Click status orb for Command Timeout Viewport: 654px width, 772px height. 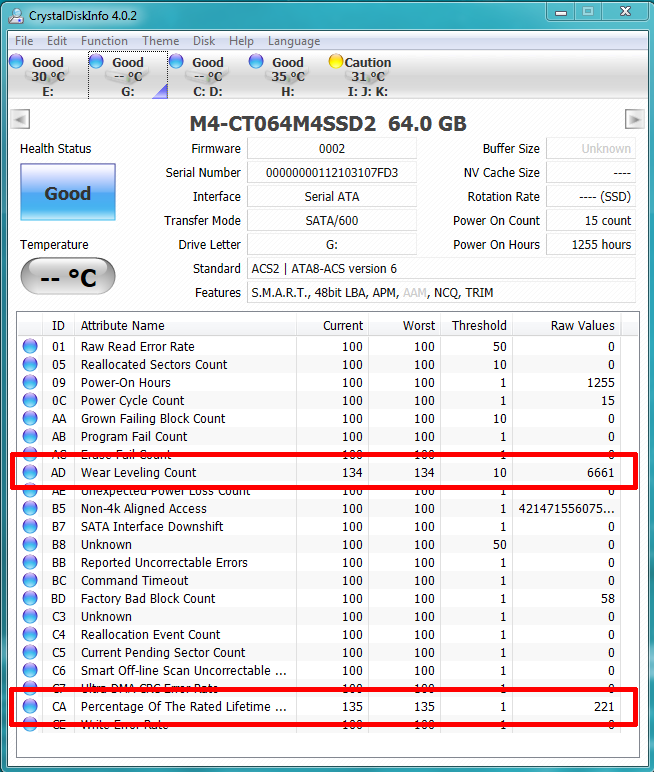(30, 580)
